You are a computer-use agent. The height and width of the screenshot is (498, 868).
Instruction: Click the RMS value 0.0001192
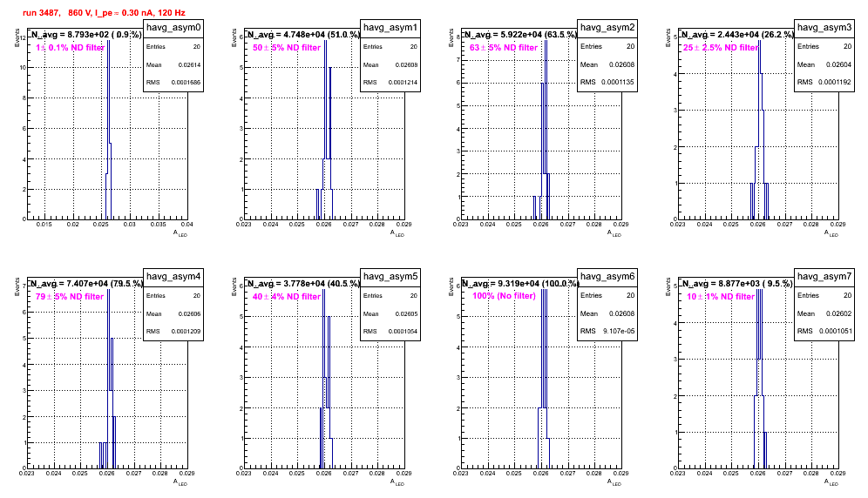(835, 82)
